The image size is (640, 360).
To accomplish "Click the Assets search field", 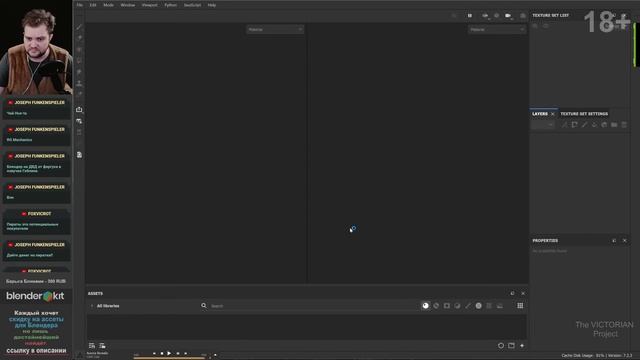I will [312, 306].
